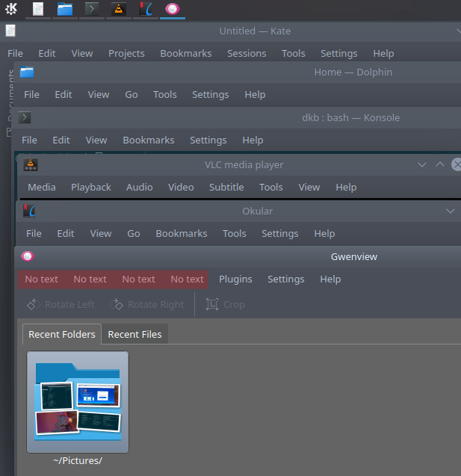Click the Rotate Left toolbar button
Image resolution: width=461 pixels, height=476 pixels.
pyautogui.click(x=61, y=304)
